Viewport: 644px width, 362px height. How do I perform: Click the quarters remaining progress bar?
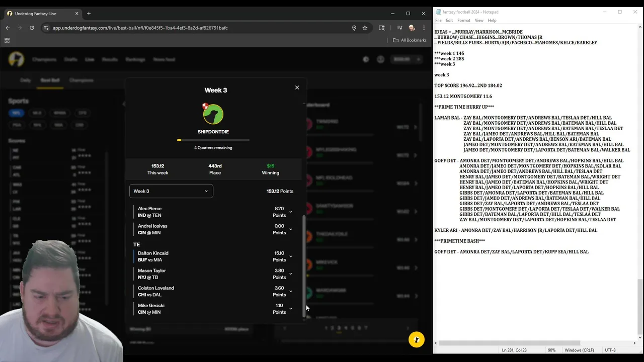[x=213, y=140]
